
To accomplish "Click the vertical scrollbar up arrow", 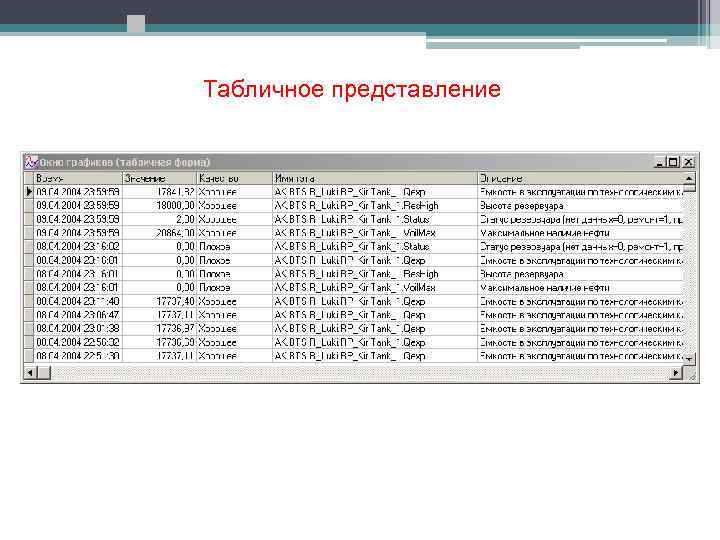I will pos(689,178).
